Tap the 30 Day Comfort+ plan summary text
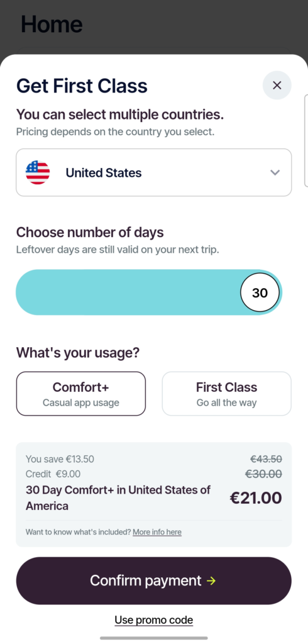The height and width of the screenshot is (644, 308). click(x=118, y=498)
